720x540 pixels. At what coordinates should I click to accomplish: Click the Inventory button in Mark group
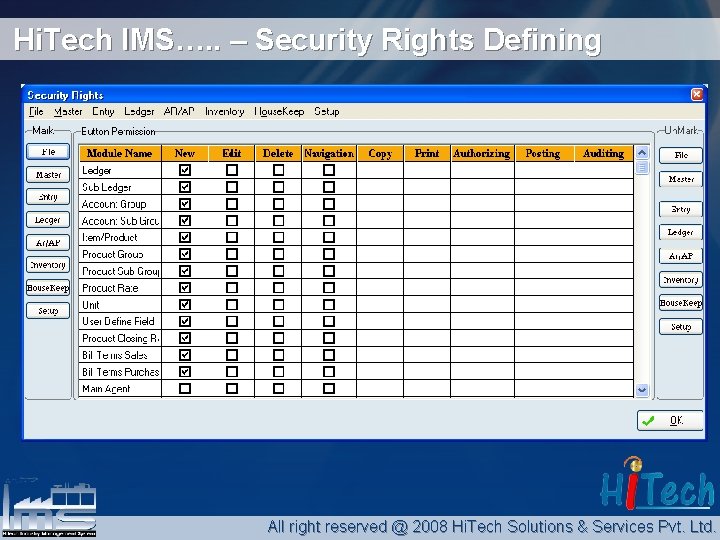pos(48,265)
